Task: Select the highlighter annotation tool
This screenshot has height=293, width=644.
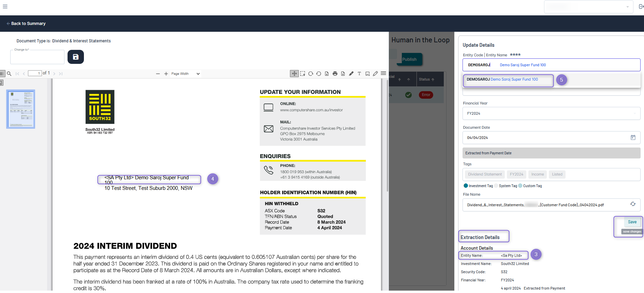Action: point(351,73)
